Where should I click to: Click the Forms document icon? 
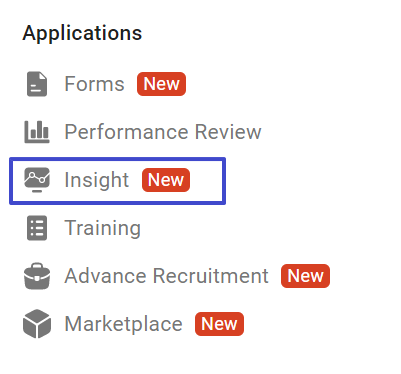(x=37, y=84)
